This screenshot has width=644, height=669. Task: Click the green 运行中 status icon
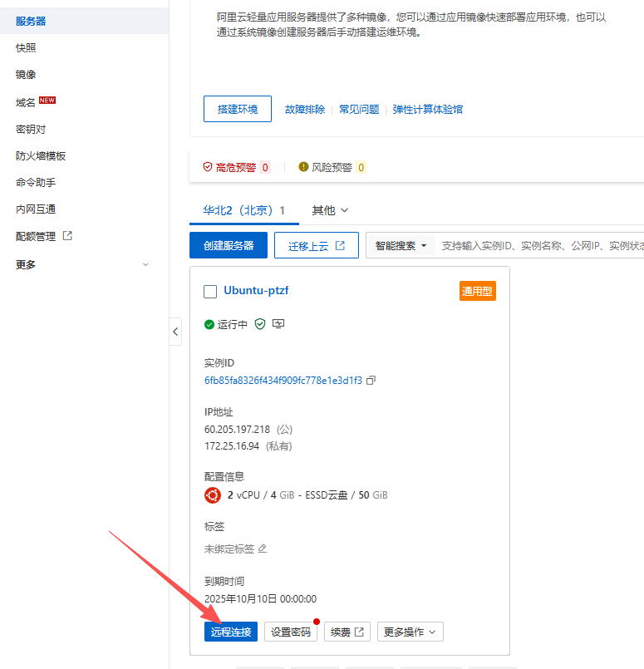209,325
